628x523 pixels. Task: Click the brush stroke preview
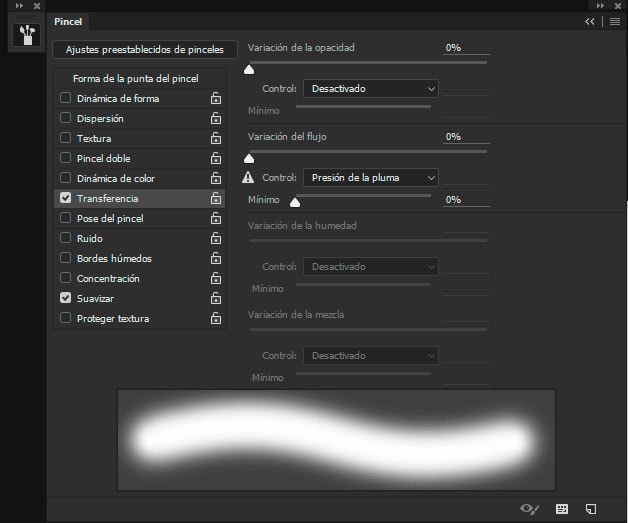click(x=336, y=440)
